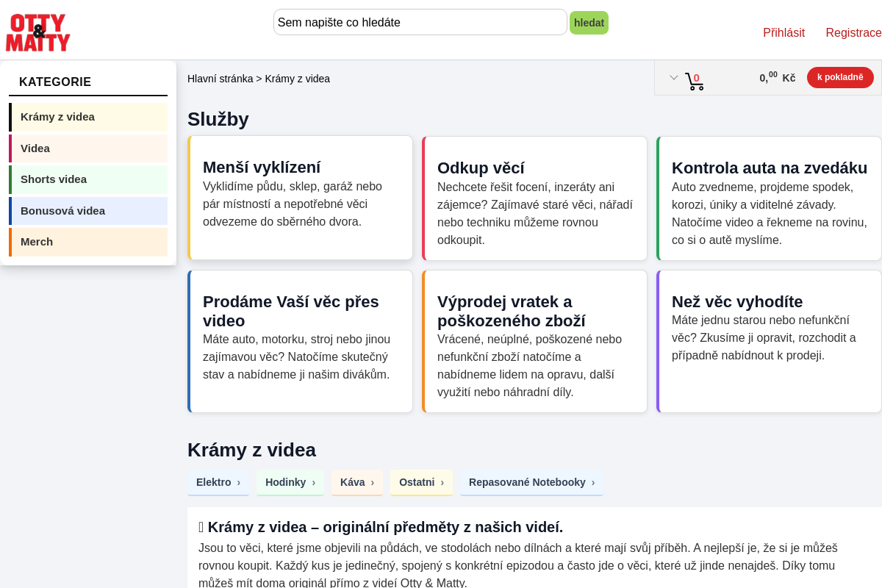Click the search input field
Viewport: 882px width, 588px height.
pos(420,22)
